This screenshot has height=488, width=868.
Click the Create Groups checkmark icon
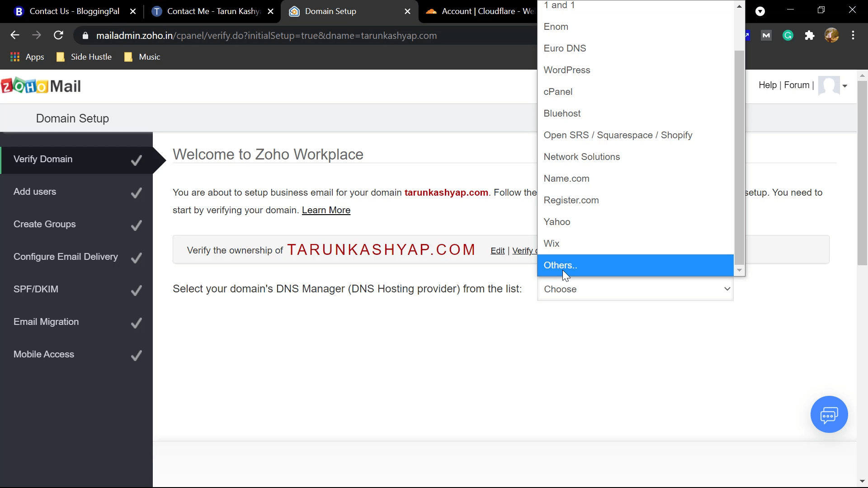tap(137, 225)
